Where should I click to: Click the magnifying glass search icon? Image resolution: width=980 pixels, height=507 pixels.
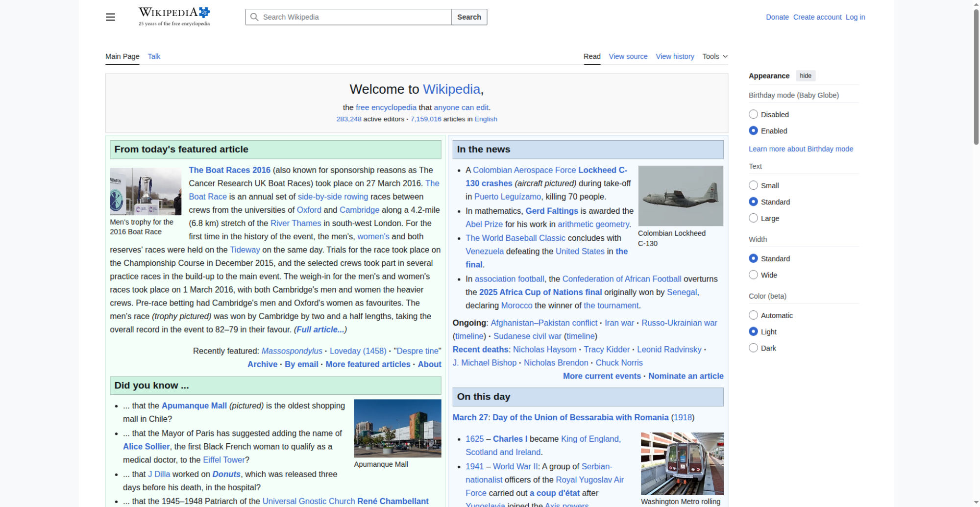point(254,17)
